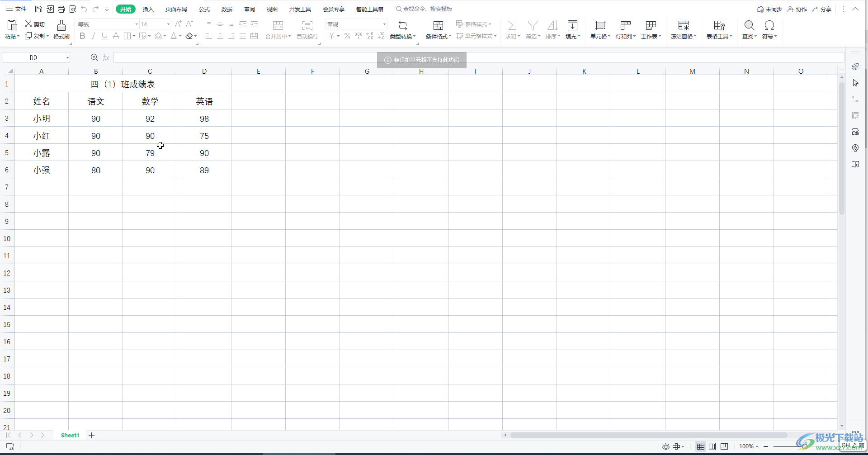
Task: Click the Paste clipboard icon
Action: (x=12, y=25)
